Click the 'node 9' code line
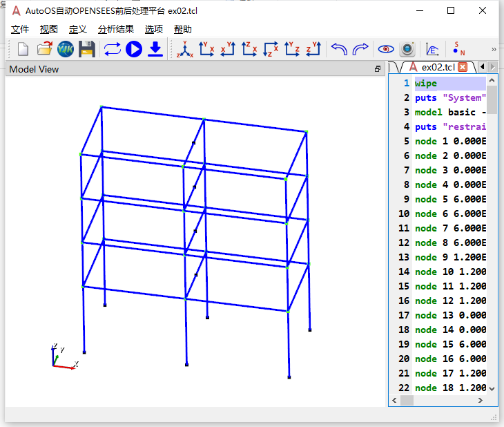 [x=450, y=257]
